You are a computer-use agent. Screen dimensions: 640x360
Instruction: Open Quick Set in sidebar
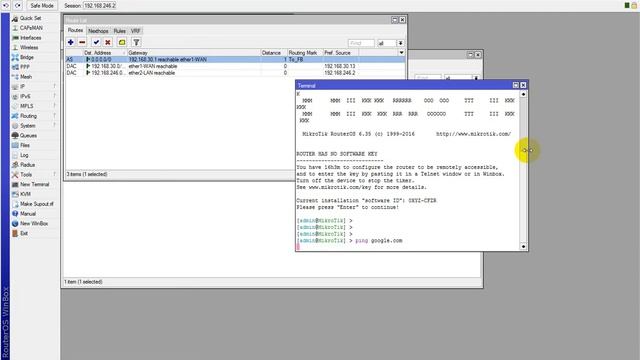click(x=31, y=18)
